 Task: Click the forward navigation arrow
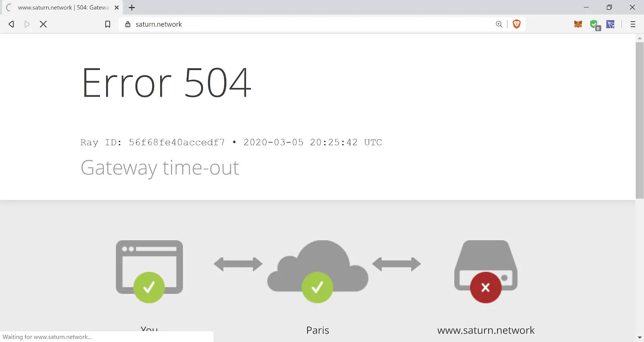pos(27,24)
